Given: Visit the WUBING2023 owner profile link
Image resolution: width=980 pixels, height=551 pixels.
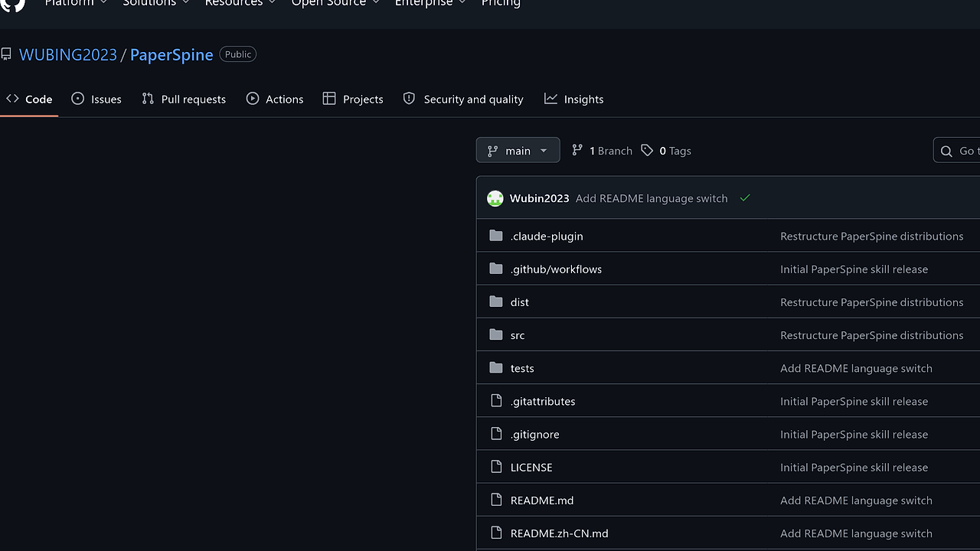Looking at the screenshot, I should pyautogui.click(x=68, y=54).
